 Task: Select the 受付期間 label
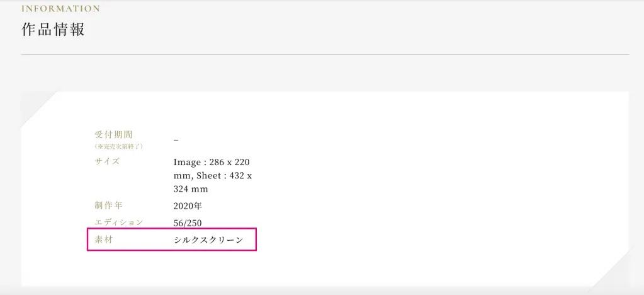pyautogui.click(x=113, y=134)
